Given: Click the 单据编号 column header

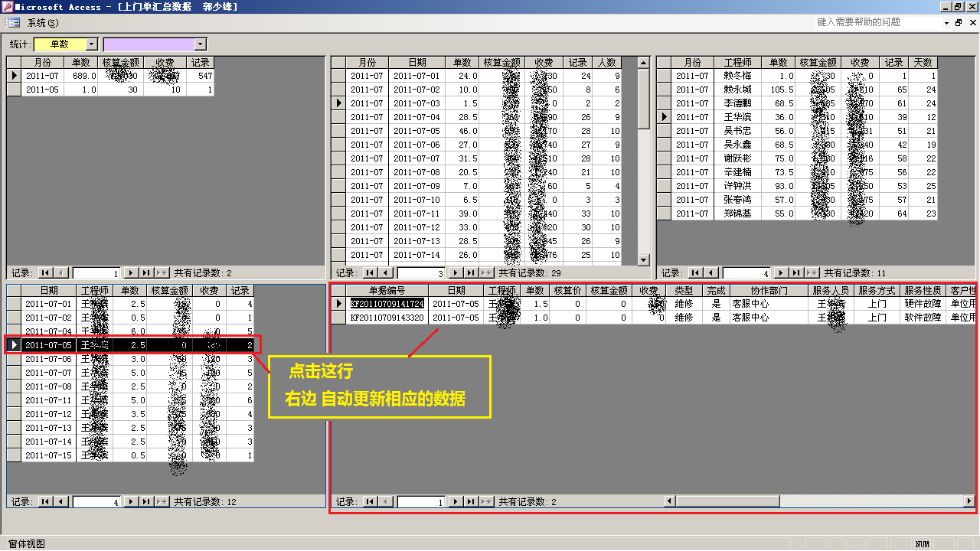Looking at the screenshot, I should pos(387,291).
